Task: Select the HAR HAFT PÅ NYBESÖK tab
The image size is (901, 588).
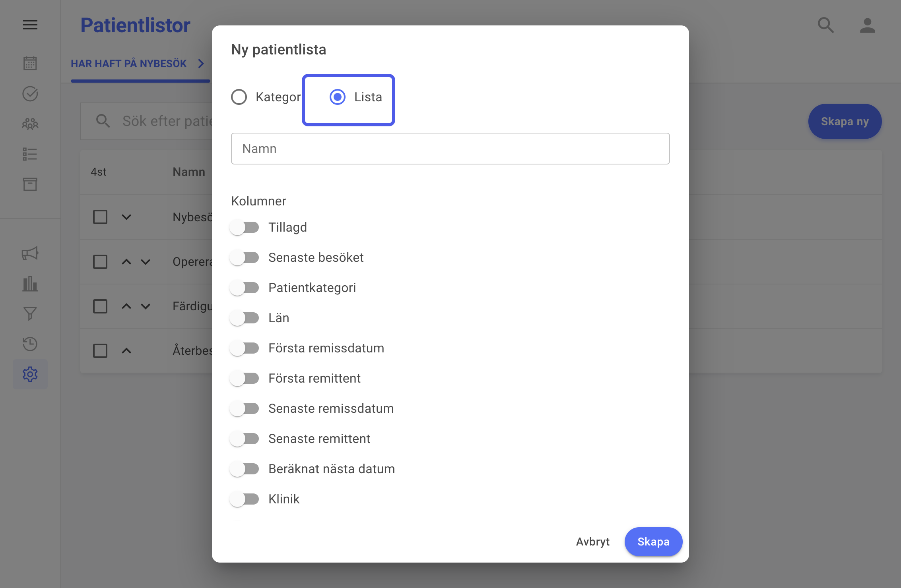Action: pos(129,64)
